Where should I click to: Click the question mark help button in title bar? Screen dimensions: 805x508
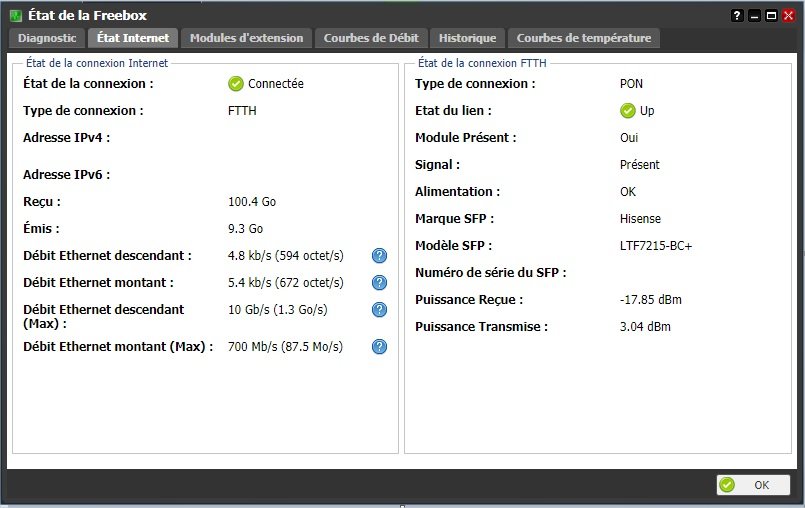point(738,15)
